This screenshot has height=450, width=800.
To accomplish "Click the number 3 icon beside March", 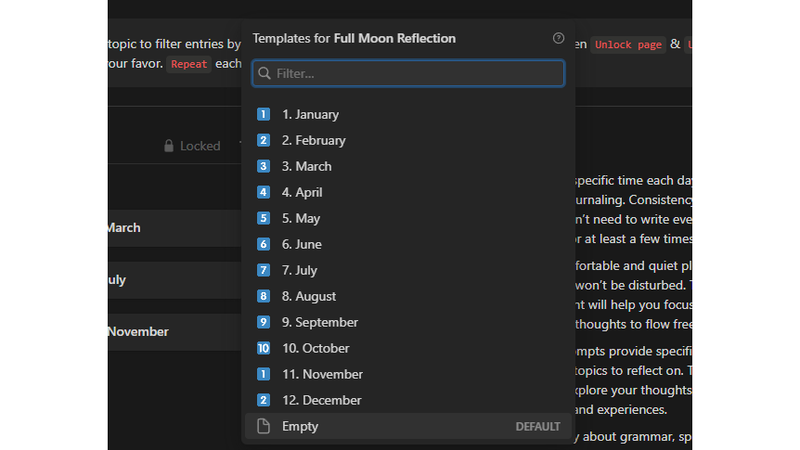I will point(263,166).
